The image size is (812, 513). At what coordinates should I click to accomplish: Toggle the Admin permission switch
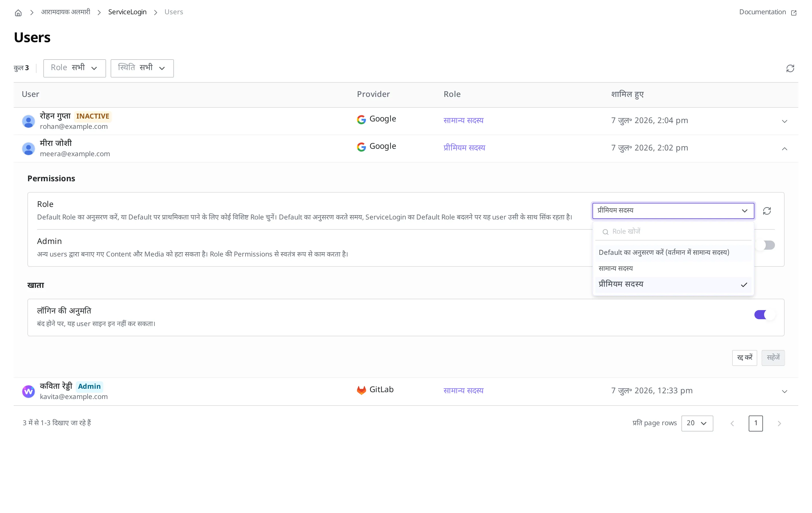coord(765,245)
